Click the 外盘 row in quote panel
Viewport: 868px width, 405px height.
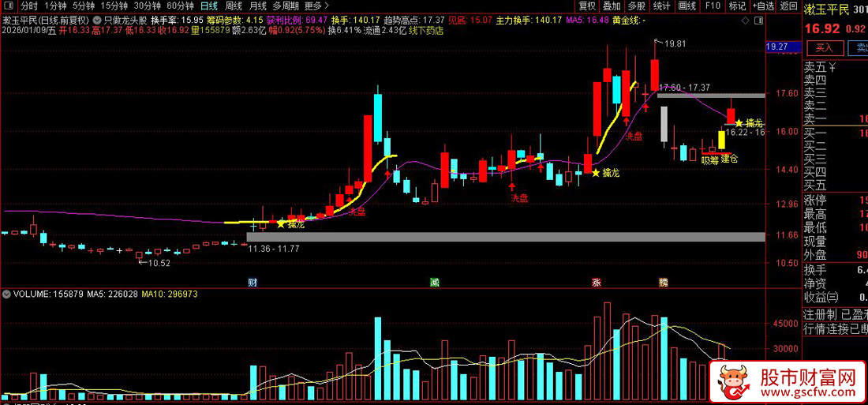tap(836, 256)
